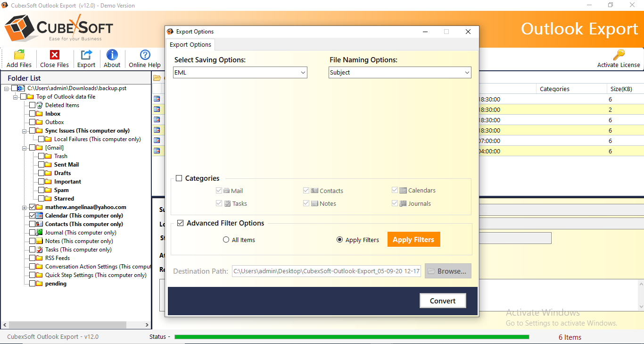
Task: Open the Export toolbar icon
Action: pyautogui.click(x=86, y=55)
